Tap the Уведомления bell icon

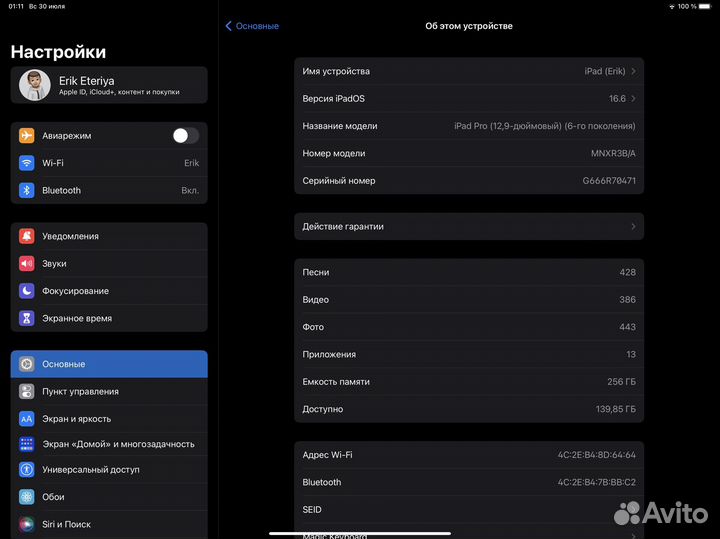tap(27, 236)
